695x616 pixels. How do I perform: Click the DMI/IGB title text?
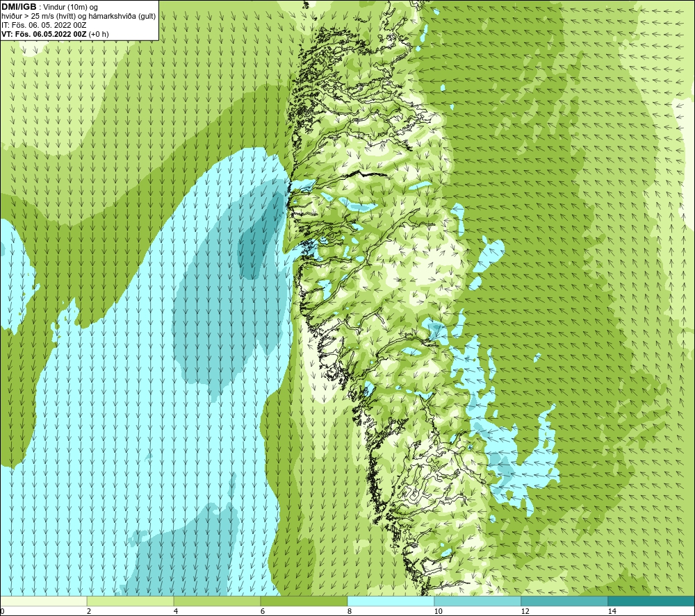(19, 7)
